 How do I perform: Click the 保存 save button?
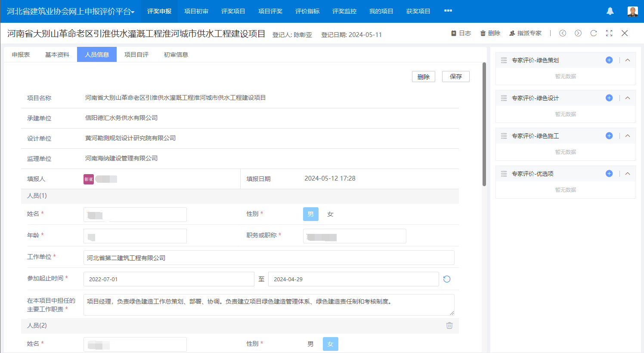[x=455, y=77]
